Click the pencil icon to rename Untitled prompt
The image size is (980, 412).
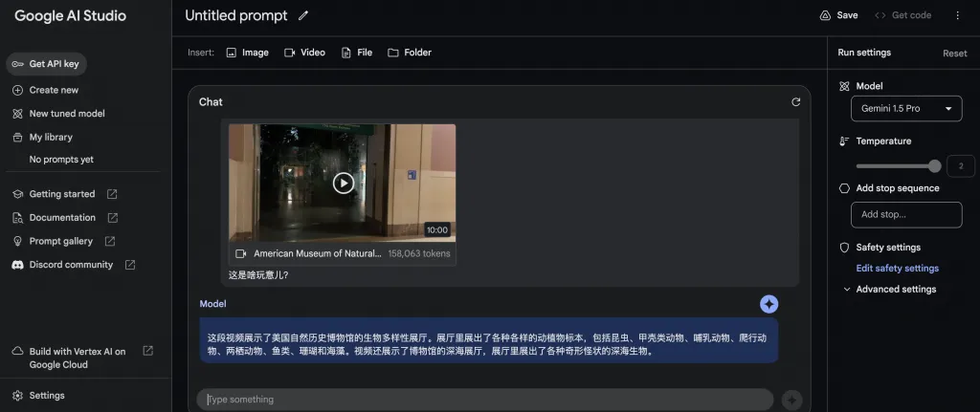coord(303,15)
